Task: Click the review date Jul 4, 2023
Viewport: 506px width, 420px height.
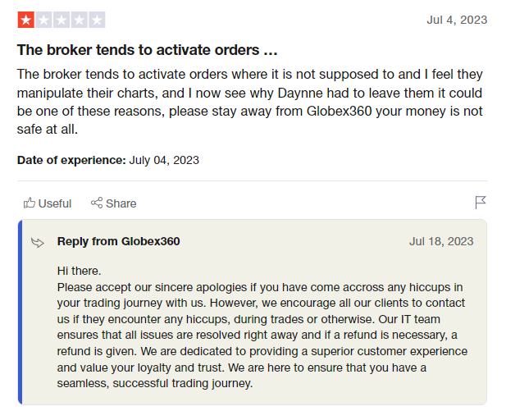Action: pyautogui.click(x=457, y=20)
